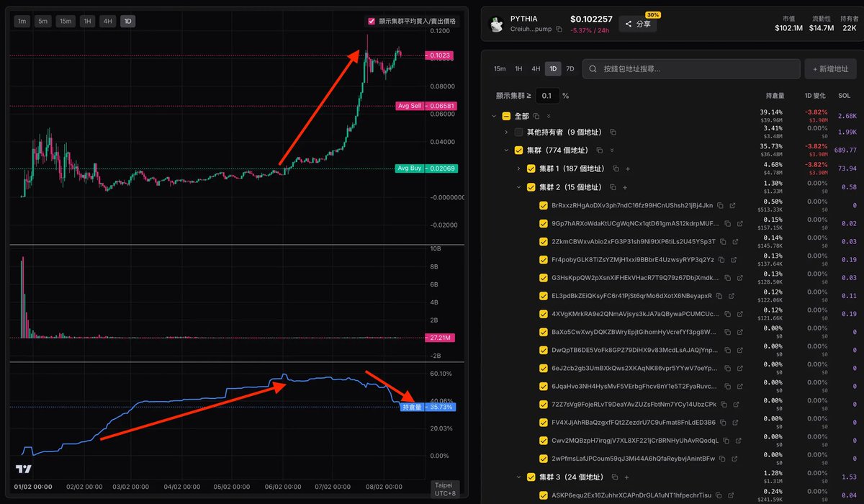The height and width of the screenshot is (504, 864).
Task: Expand the 集群 1 row
Action: click(x=518, y=168)
